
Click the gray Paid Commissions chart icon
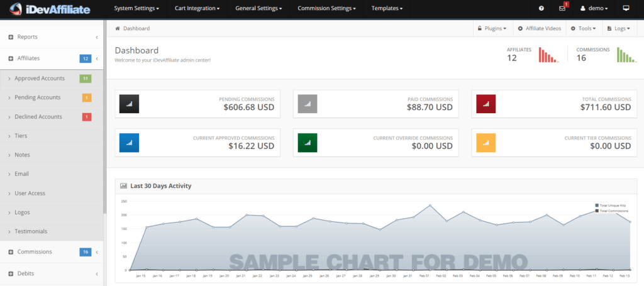pyautogui.click(x=308, y=104)
